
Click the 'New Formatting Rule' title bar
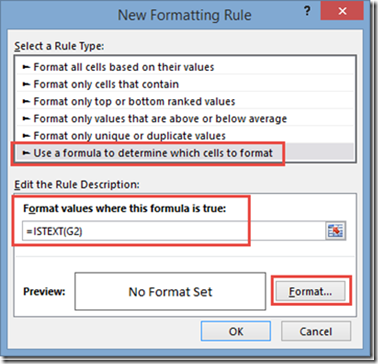(185, 15)
